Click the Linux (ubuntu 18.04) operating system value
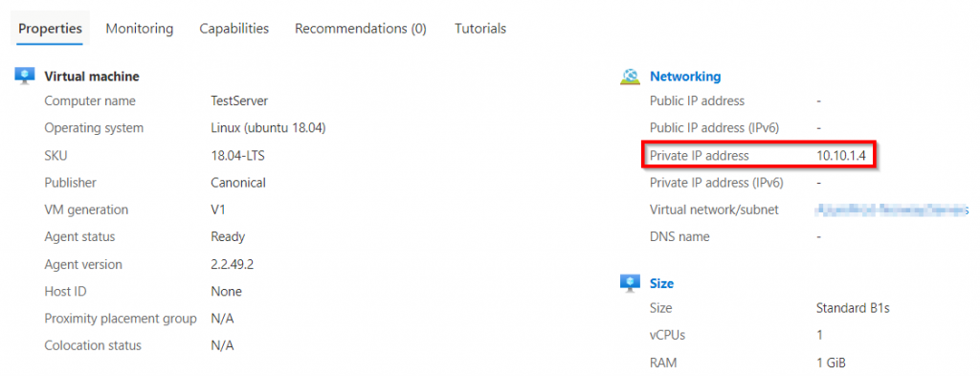The image size is (980, 376). [269, 128]
